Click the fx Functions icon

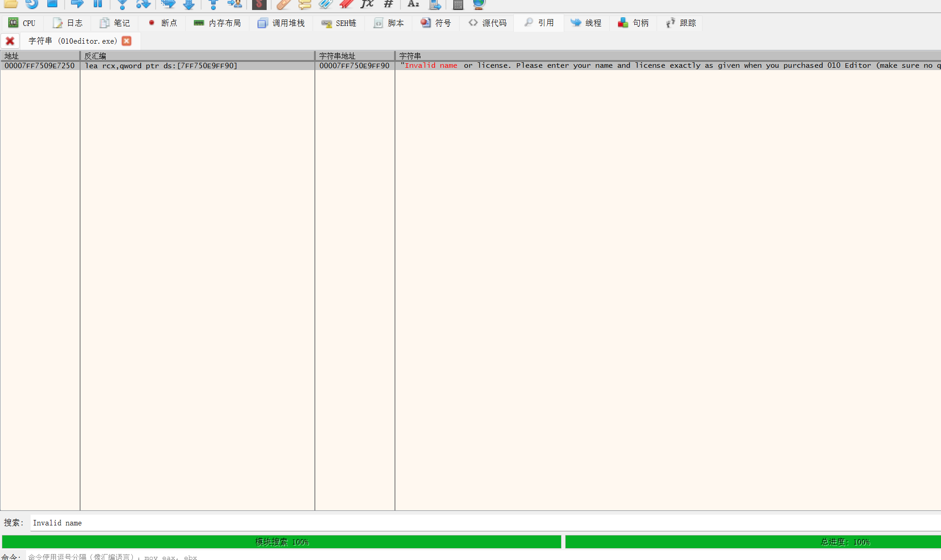367,4
